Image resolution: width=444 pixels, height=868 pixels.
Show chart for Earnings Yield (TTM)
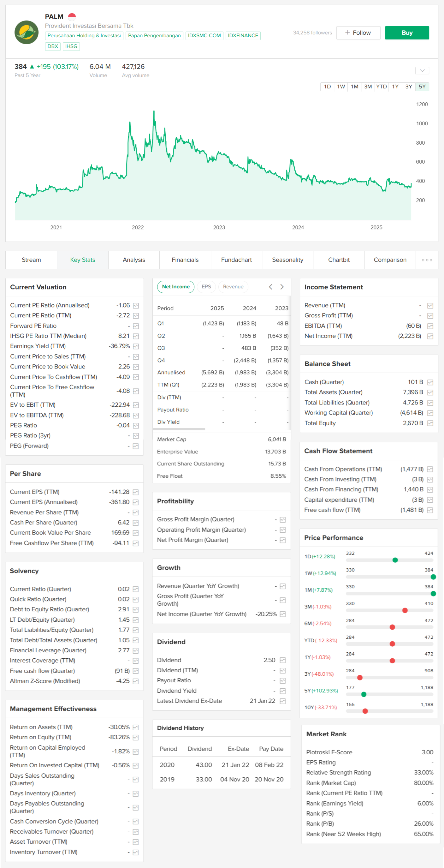[136, 346]
